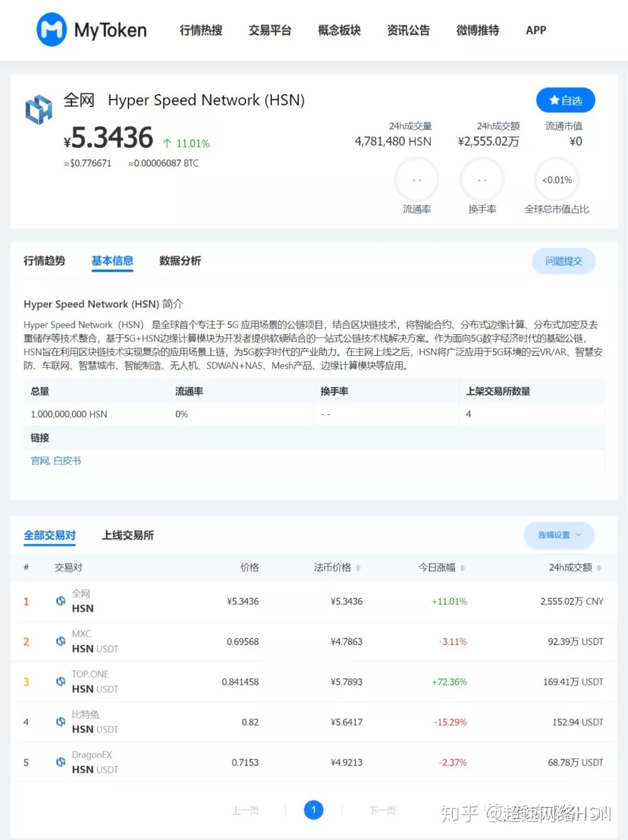This screenshot has height=840, width=628.
Task: Click the 交易对 column header
Action: tap(69, 568)
